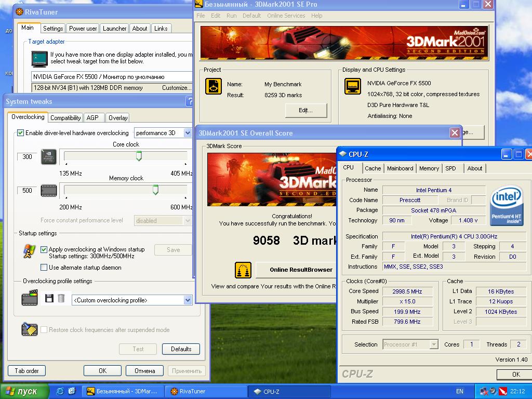
Task: Click the RivaTuner title bar gear icon
Action: pos(20,12)
